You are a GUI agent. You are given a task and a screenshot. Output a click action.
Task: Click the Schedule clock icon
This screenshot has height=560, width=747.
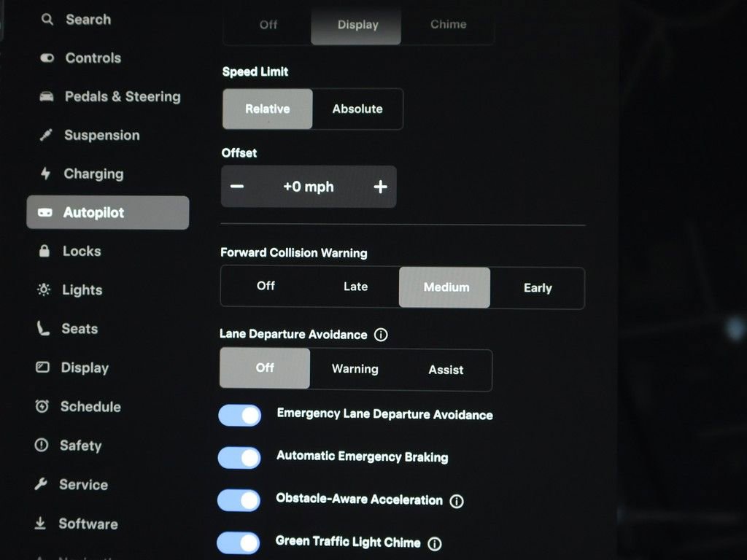[x=45, y=407]
